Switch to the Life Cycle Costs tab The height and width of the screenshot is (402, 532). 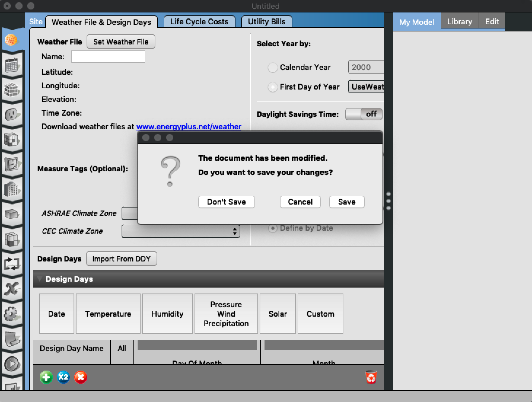(x=199, y=21)
